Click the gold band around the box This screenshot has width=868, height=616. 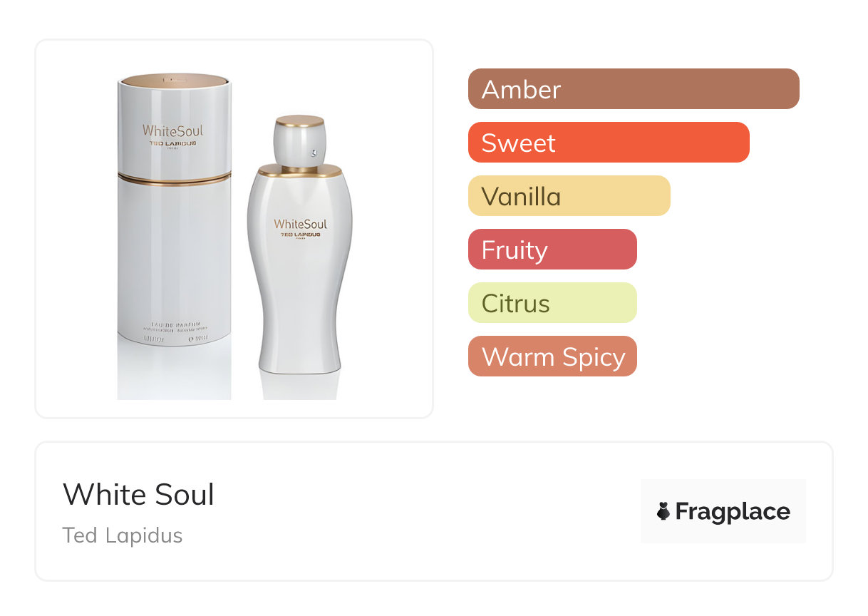(175, 178)
